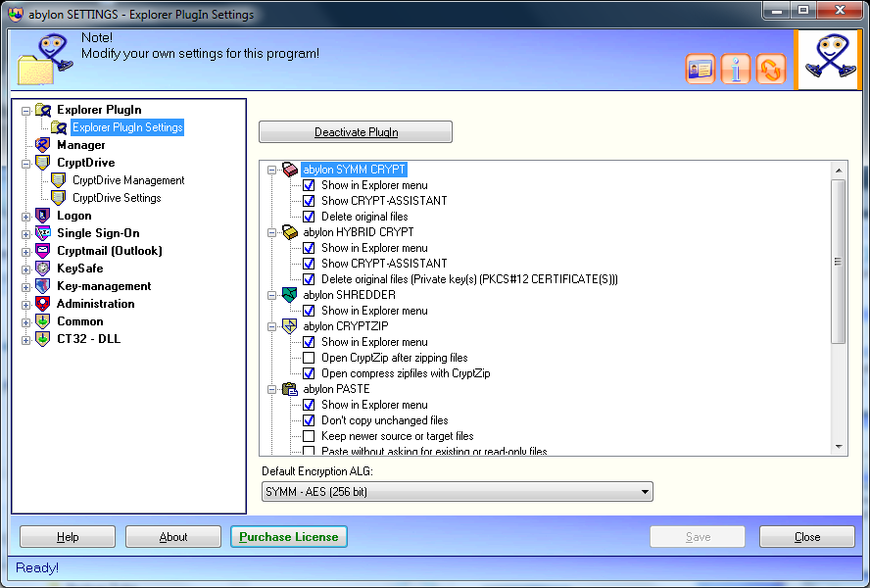Viewport: 870px width, 588px height.
Task: Uncheck SYMM CRYPT Show in Explorer menu
Action: pos(309,185)
